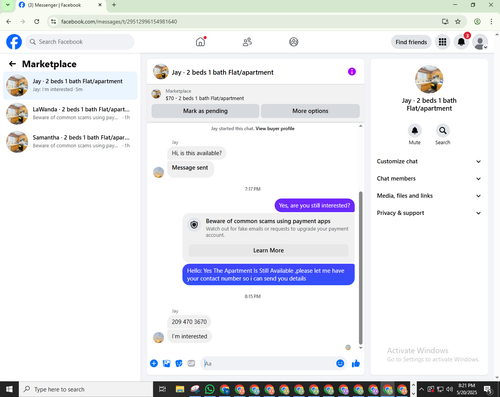Click Learn More about payment scams
This screenshot has height=397, width=500.
(268, 250)
